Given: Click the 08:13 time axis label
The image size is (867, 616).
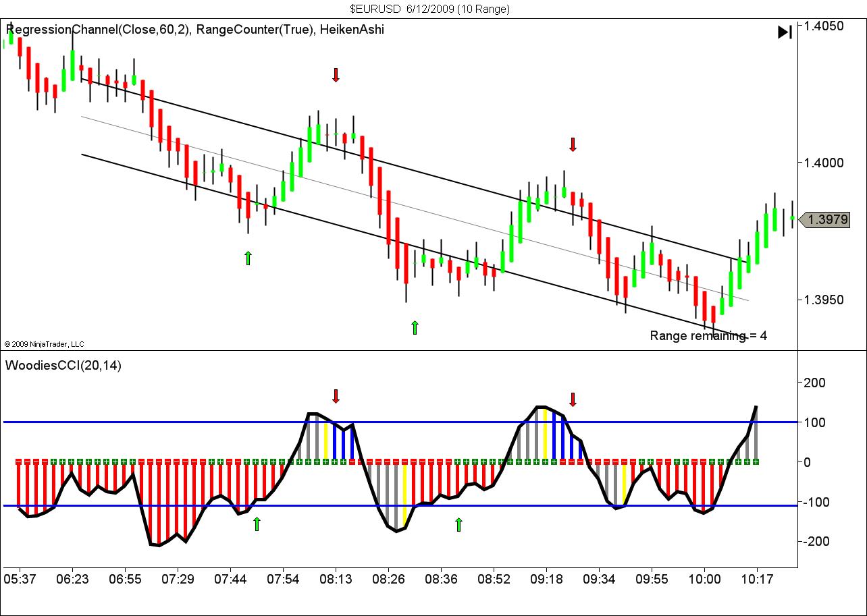Looking at the screenshot, I should pos(336,579).
